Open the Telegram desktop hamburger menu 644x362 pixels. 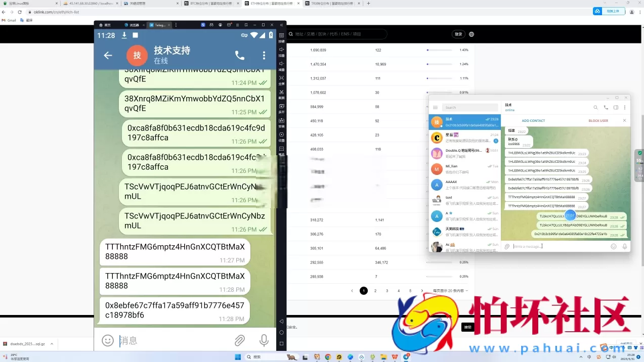pos(436,107)
